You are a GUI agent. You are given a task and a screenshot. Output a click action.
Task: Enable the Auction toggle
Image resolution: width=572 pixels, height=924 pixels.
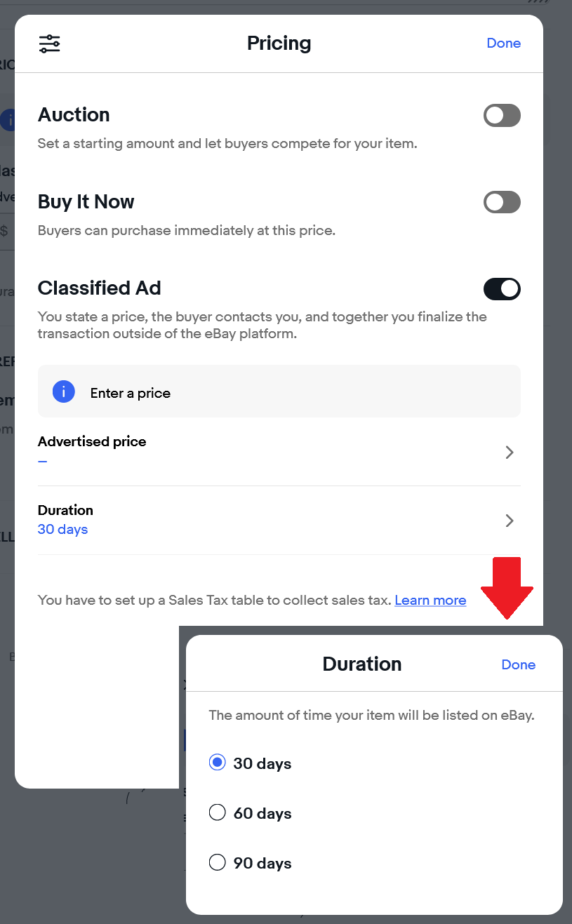pyautogui.click(x=502, y=116)
